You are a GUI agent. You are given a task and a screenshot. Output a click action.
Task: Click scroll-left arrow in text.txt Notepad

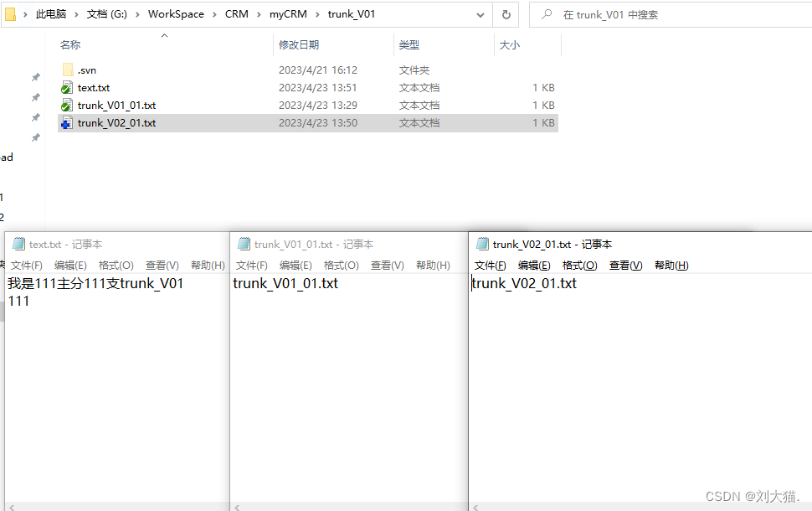coord(12,507)
